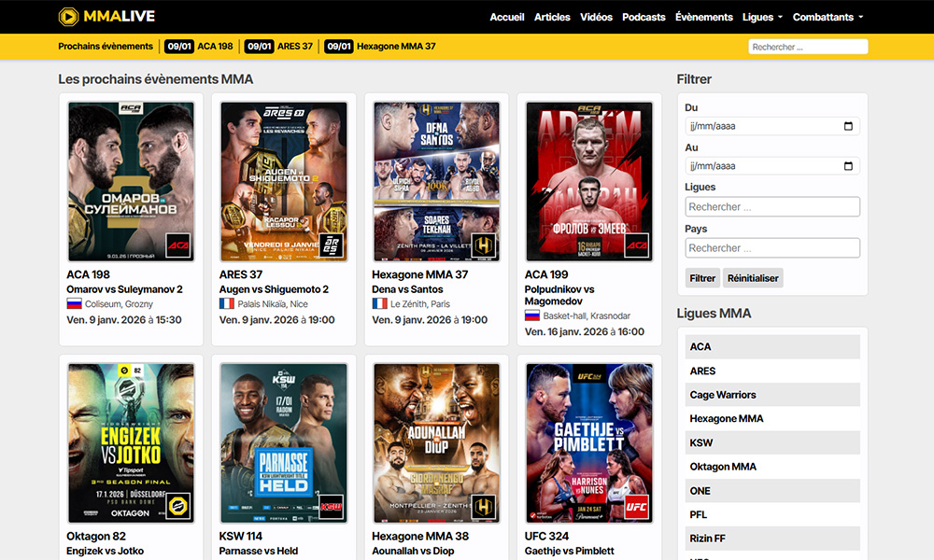Open the calendar picker on the Au field
This screenshot has width=934, height=560.
coord(848,165)
